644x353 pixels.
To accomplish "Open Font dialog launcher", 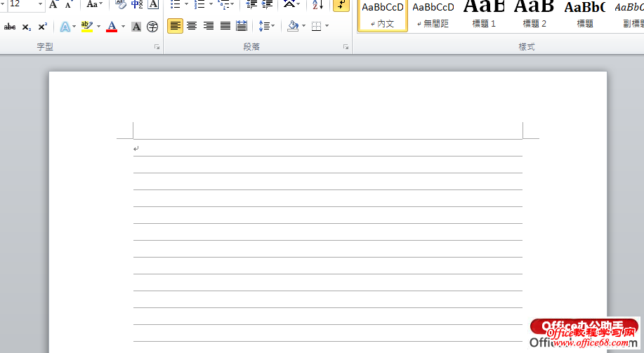I will (157, 47).
